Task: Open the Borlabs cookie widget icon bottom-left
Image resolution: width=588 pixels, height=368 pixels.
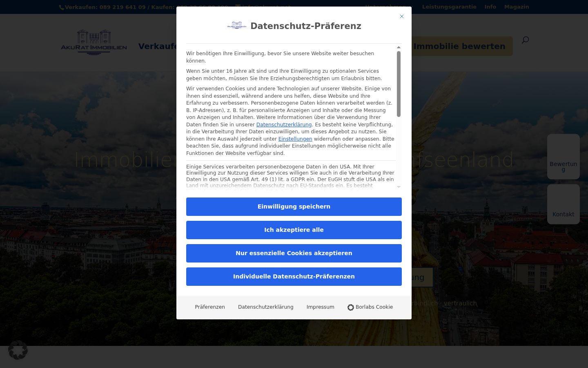Action: pos(18,350)
